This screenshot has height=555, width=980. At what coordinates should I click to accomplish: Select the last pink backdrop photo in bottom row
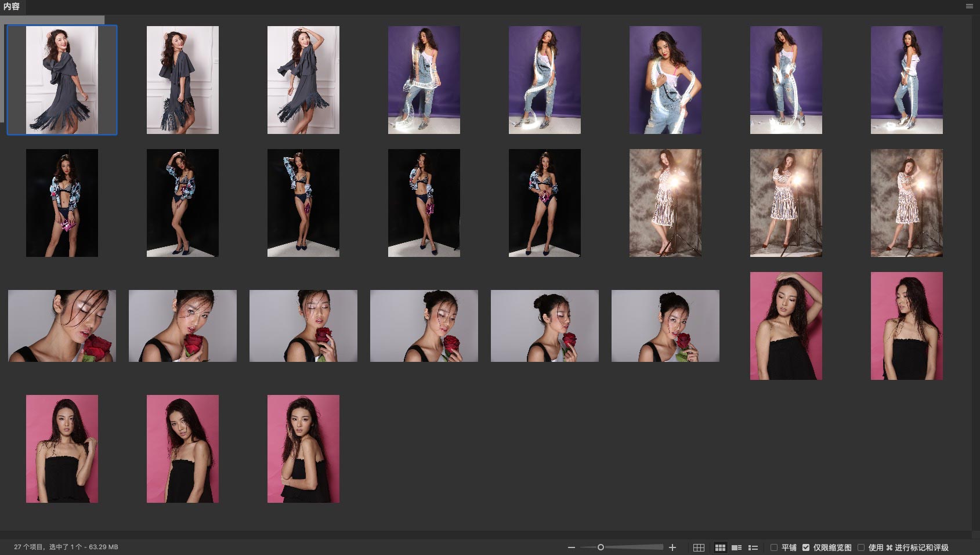(303, 449)
